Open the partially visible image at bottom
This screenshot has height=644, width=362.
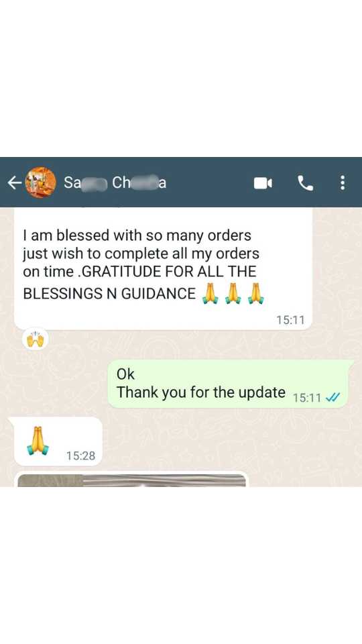point(132,480)
